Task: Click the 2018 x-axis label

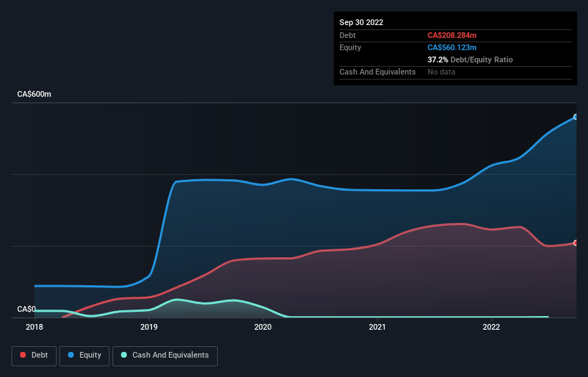Action: 34,327
